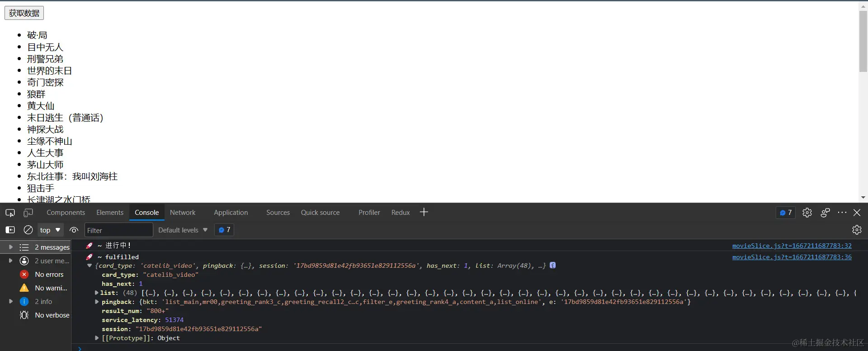This screenshot has width=868, height=351.
Task: Toggle device emulation icon
Action: coord(28,213)
